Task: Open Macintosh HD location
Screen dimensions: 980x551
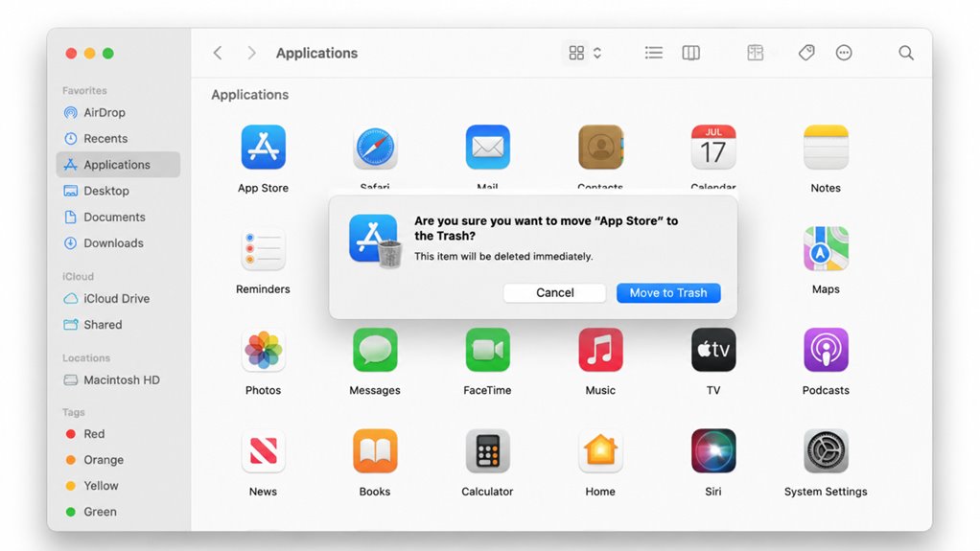Action: 118,379
